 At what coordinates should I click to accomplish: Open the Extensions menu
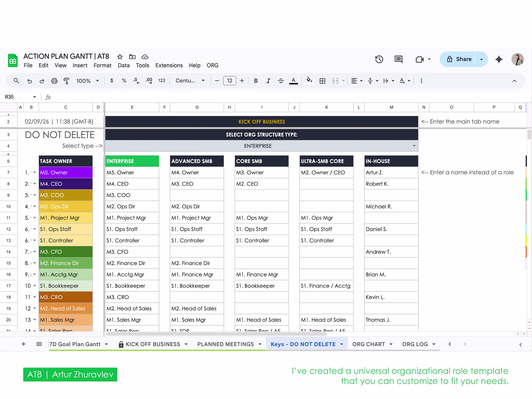coord(169,65)
